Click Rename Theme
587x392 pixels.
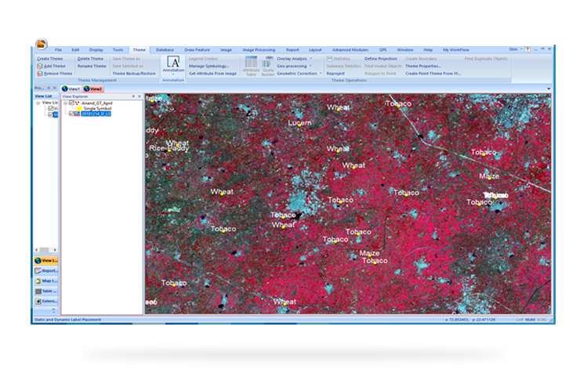point(92,67)
